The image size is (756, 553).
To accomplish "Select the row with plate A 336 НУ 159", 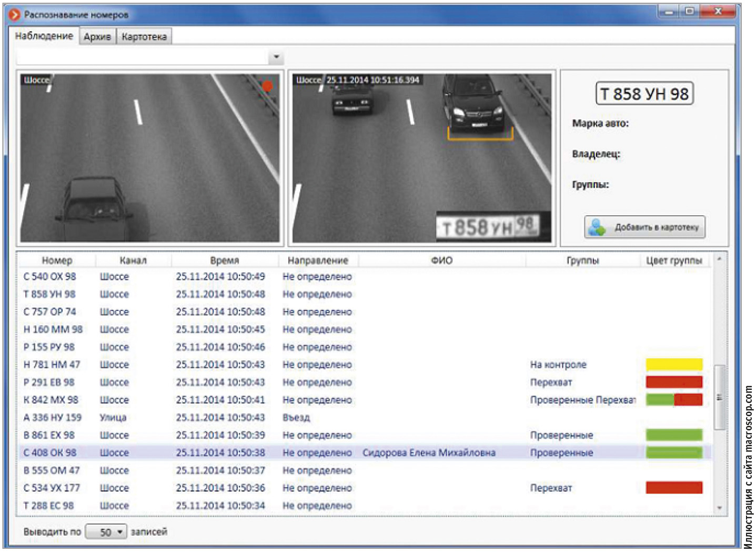I will click(365, 418).
